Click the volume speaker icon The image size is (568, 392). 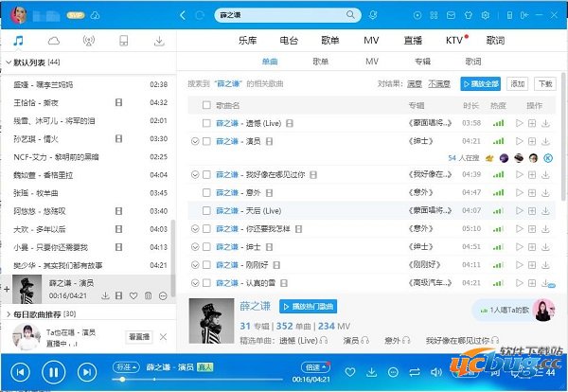[x=435, y=372]
